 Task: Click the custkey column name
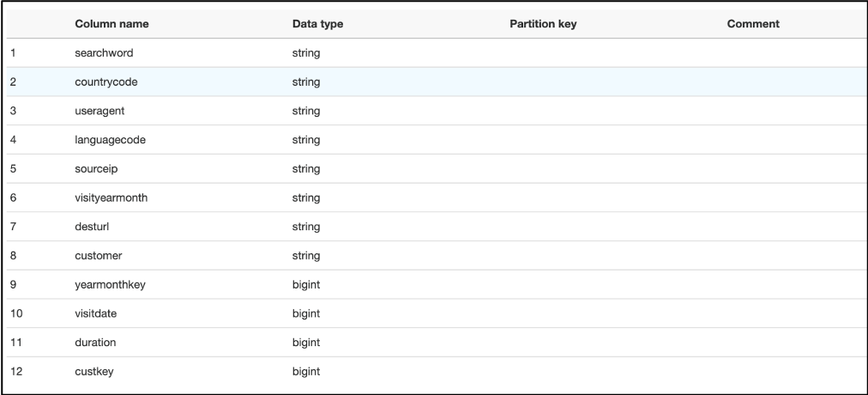94,372
